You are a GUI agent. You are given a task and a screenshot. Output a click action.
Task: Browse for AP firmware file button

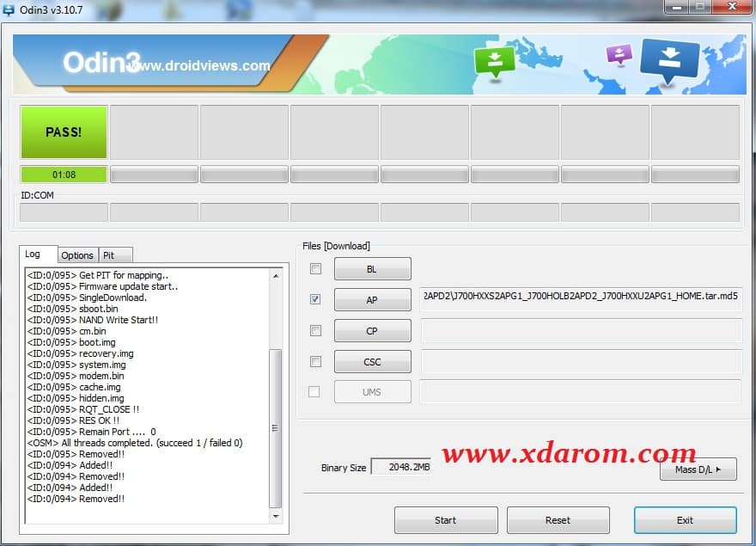click(x=372, y=300)
